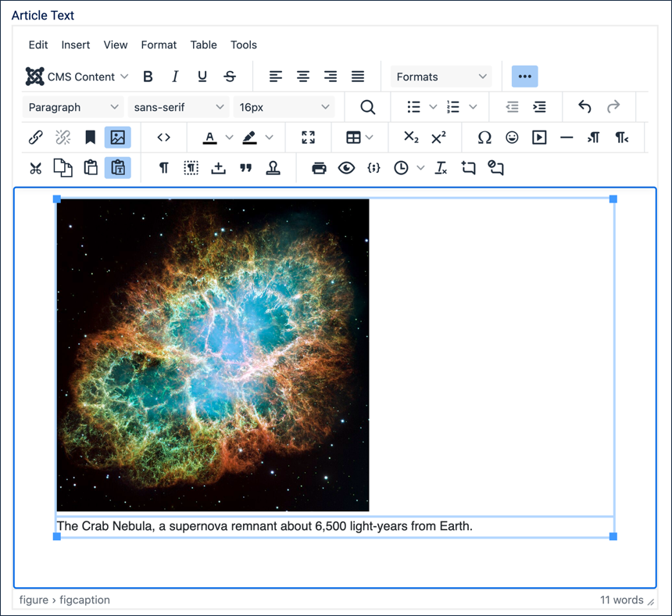This screenshot has height=616, width=672.
Task: Toggle show blocks
Action: [191, 168]
